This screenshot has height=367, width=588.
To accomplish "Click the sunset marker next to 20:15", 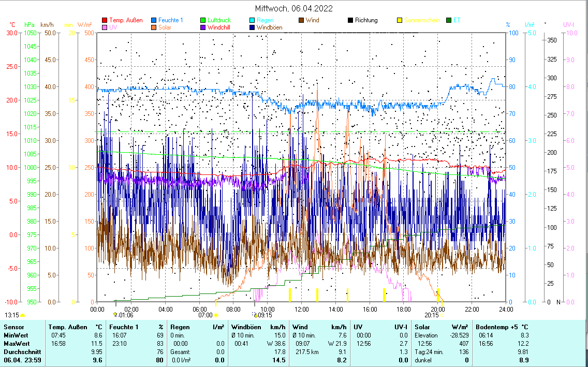I will click(442, 315).
